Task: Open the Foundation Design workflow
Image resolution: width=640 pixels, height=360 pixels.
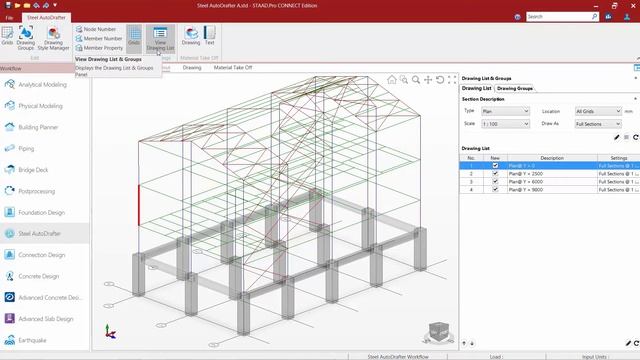Action: 45,212
